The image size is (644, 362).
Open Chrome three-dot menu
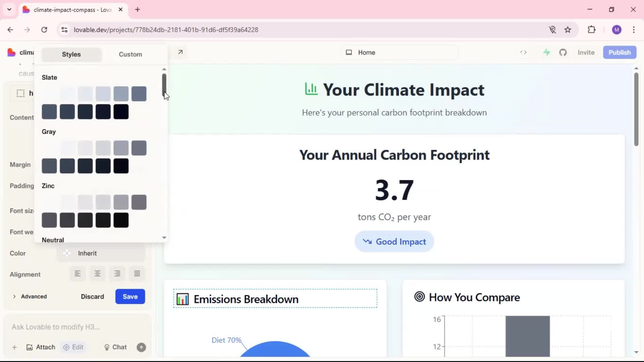point(634,29)
